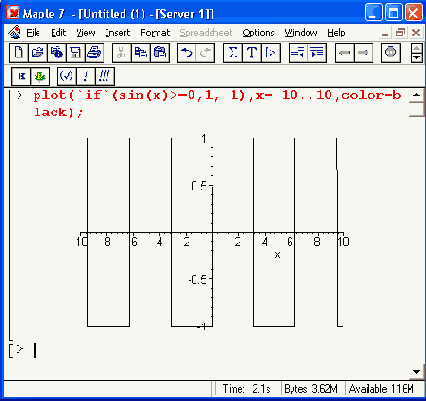Image resolution: width=426 pixels, height=401 pixels.
Task: Insert text with the T icon
Action: click(252, 53)
